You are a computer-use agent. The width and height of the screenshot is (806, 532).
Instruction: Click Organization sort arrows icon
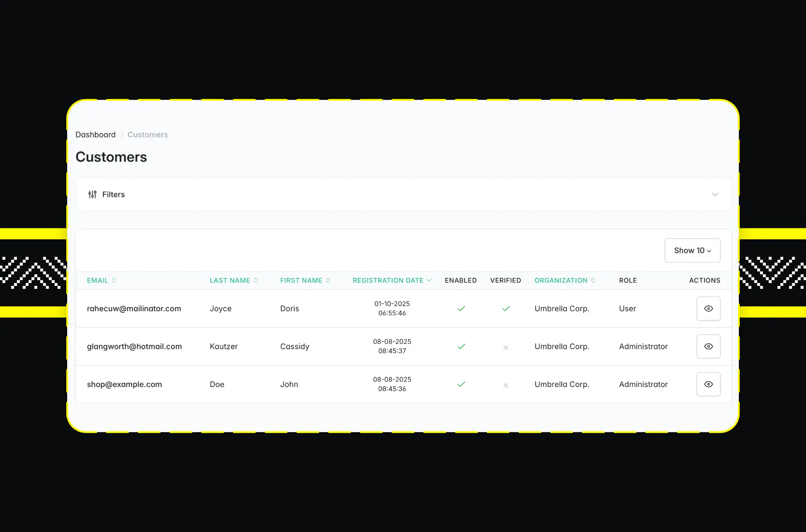coord(593,280)
